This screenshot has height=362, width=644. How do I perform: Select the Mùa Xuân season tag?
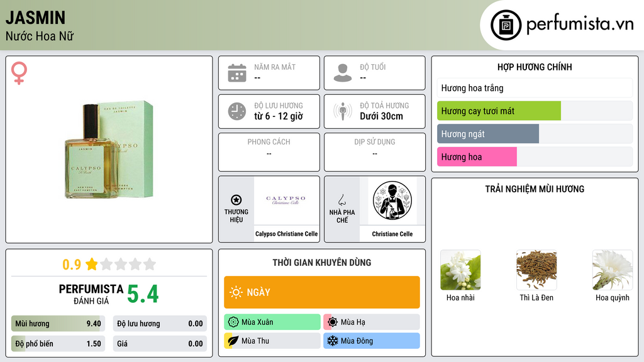click(272, 322)
